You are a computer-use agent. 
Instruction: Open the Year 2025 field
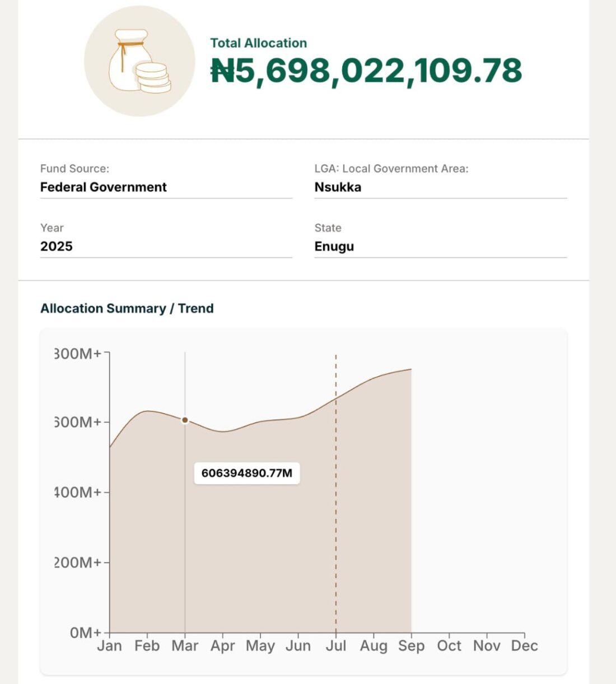click(x=166, y=246)
